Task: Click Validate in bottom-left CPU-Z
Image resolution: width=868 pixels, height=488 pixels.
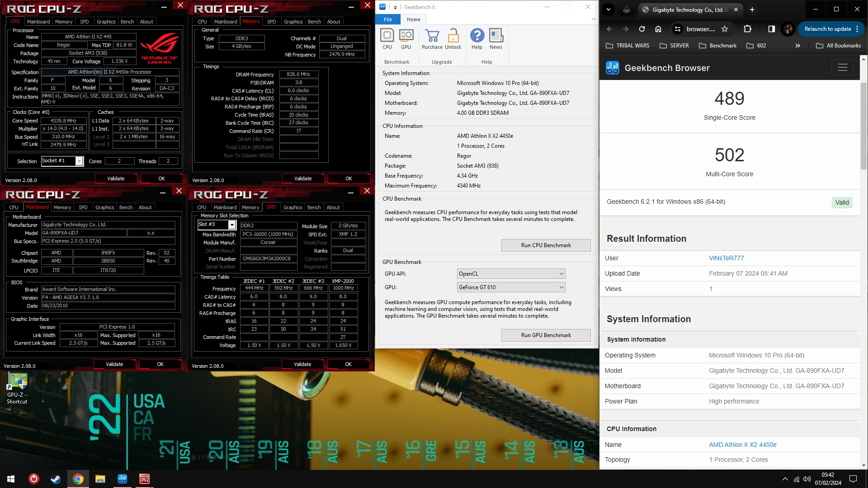Action: 114,364
